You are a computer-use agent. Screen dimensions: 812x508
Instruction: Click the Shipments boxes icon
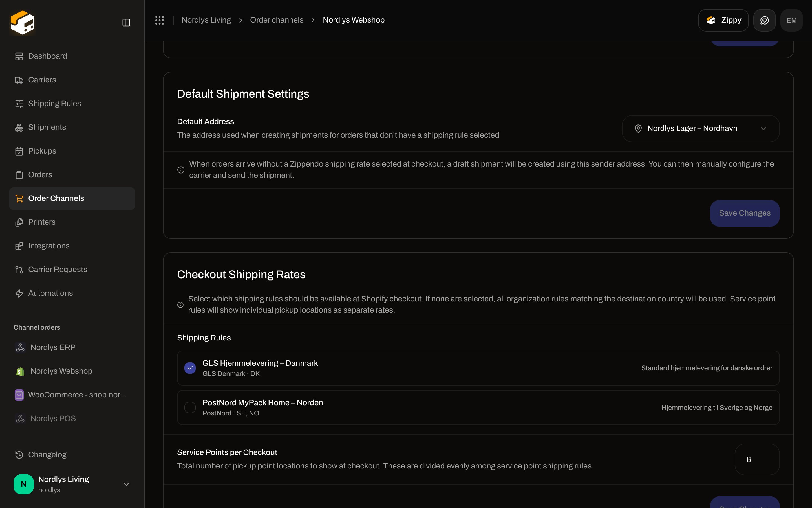pos(19,128)
